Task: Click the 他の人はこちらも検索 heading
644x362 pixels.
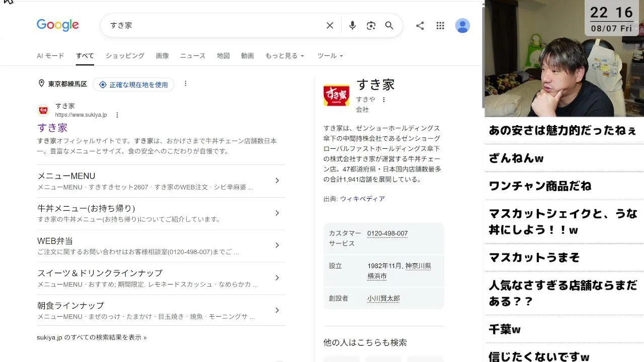Action: click(x=365, y=342)
